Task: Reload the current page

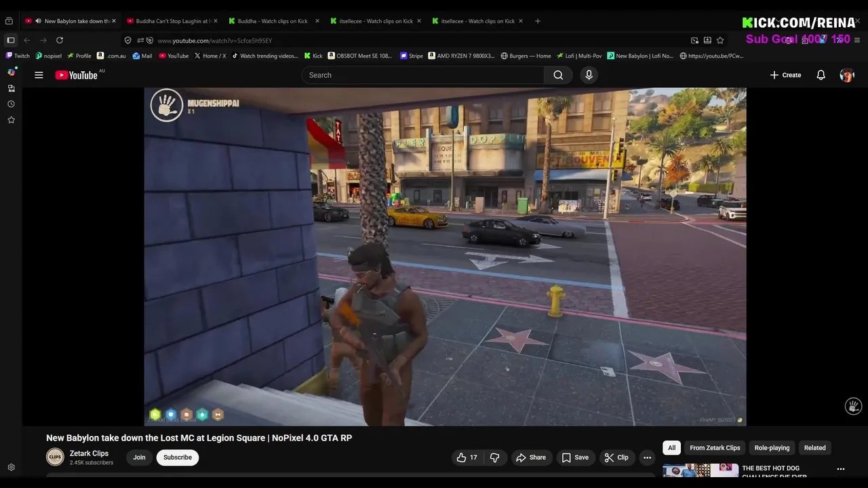Action: pyautogui.click(x=60, y=40)
